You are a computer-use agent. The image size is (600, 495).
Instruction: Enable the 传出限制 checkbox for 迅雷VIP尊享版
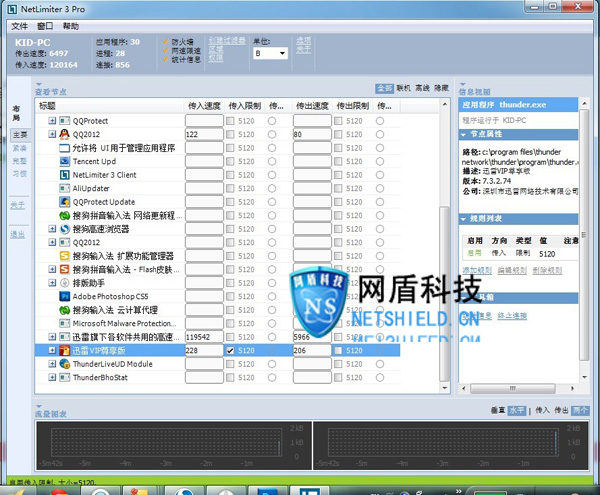338,350
